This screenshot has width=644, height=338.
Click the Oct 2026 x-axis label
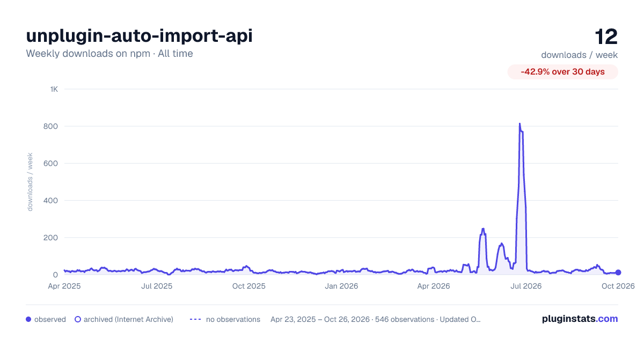[x=618, y=286]
